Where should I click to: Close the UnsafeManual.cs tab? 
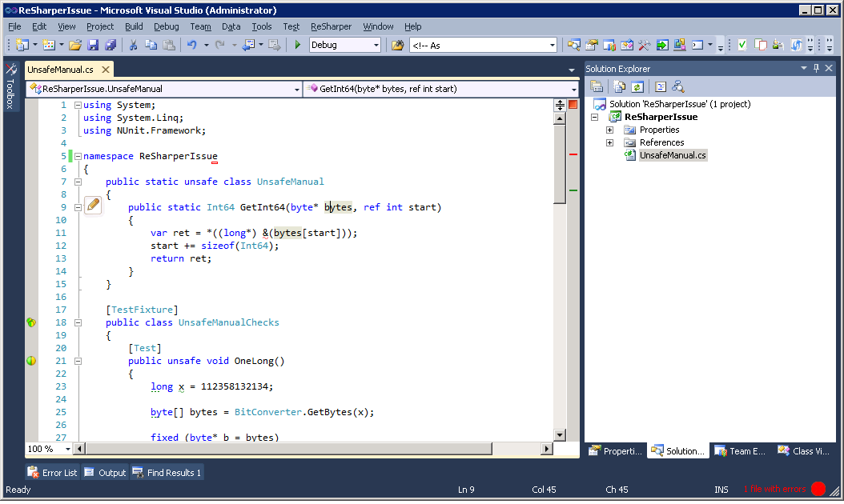(x=106, y=70)
